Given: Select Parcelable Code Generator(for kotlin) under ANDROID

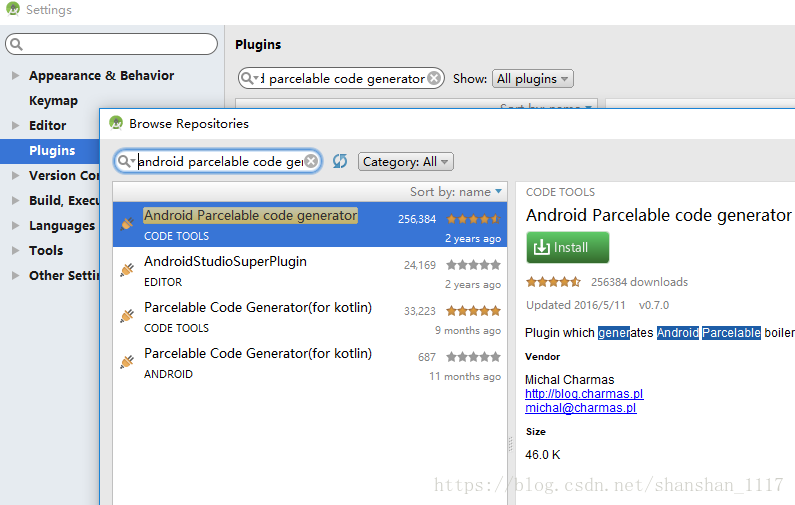Looking at the screenshot, I should [x=310, y=363].
